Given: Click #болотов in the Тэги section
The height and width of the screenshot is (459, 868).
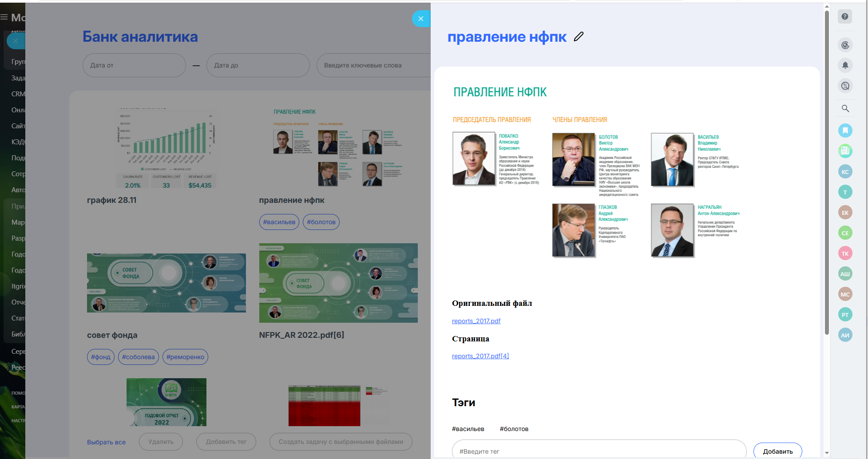Looking at the screenshot, I should 514,429.
